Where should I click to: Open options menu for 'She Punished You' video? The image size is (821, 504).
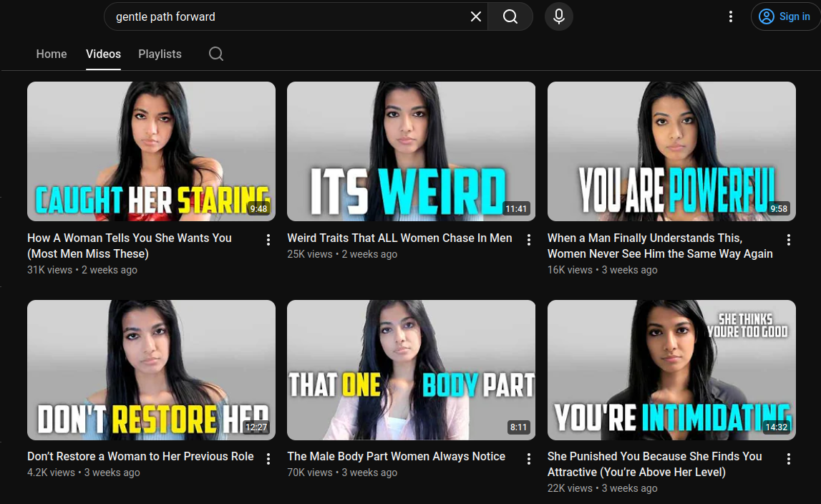pyautogui.click(x=788, y=459)
